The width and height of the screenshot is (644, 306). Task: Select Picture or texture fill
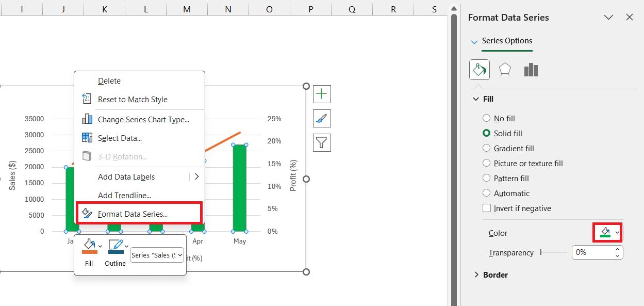click(486, 163)
